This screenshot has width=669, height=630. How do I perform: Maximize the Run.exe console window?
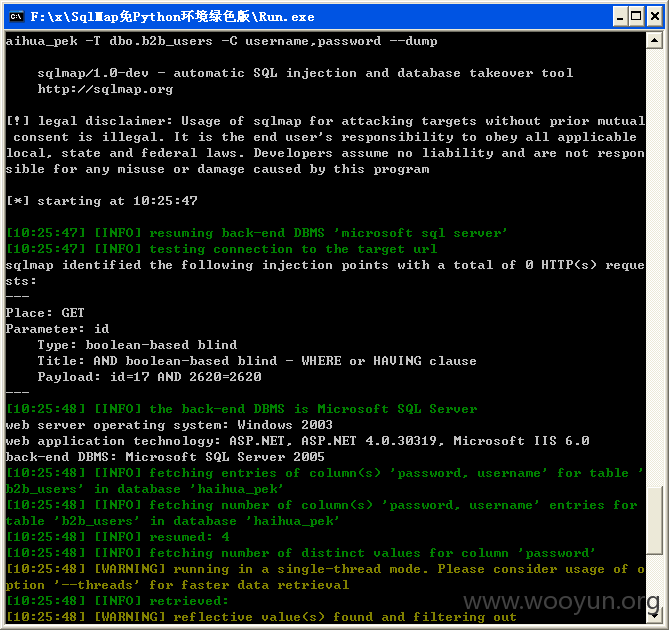[x=636, y=17]
